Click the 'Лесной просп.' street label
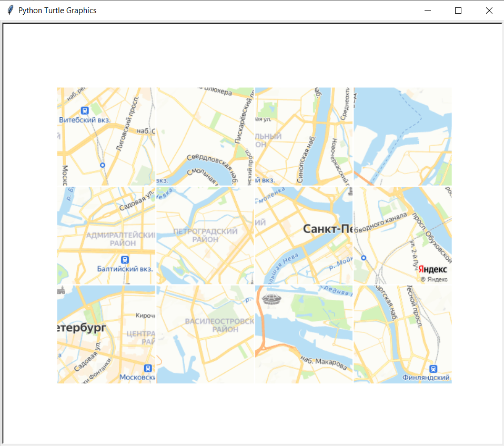 click(415, 307)
